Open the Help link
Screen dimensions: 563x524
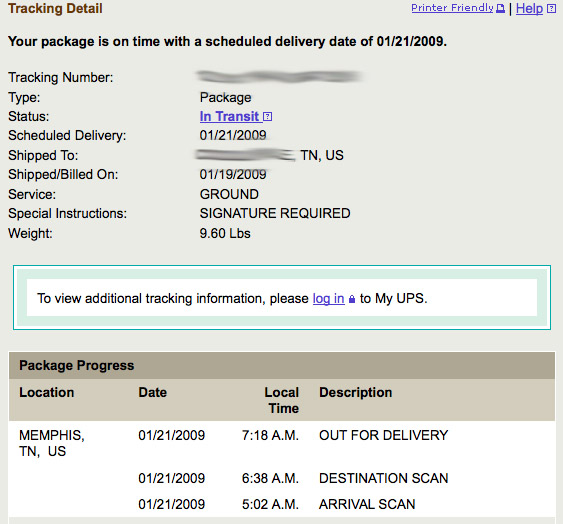tap(529, 8)
